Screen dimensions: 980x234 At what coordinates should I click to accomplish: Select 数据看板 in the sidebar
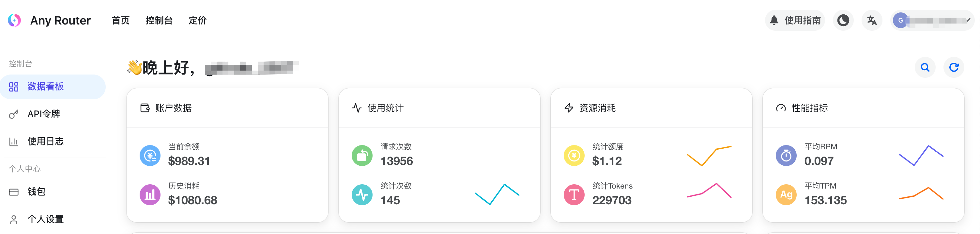[x=46, y=87]
